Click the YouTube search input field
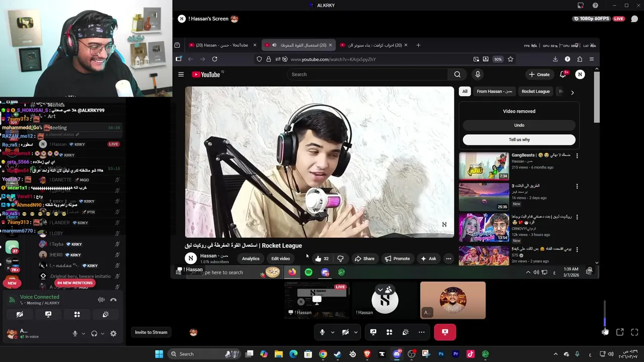 point(367,74)
